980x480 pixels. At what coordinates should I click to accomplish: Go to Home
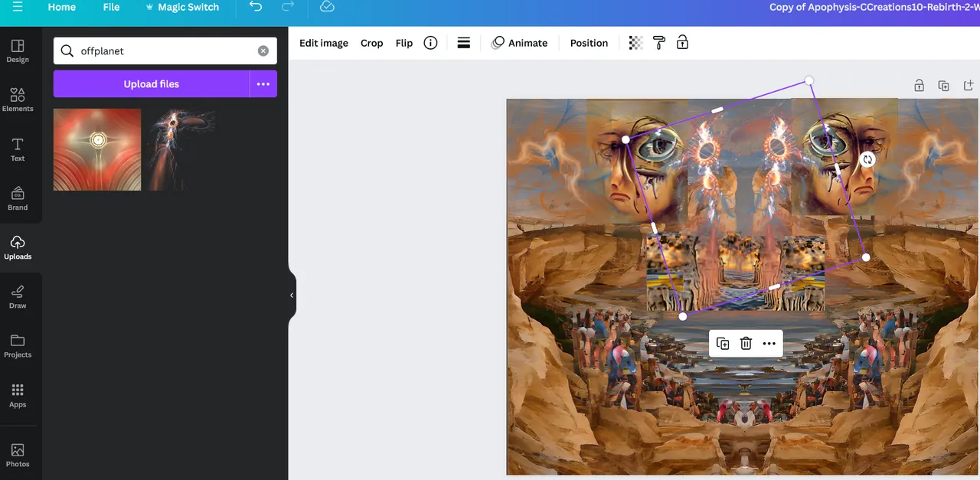62,7
